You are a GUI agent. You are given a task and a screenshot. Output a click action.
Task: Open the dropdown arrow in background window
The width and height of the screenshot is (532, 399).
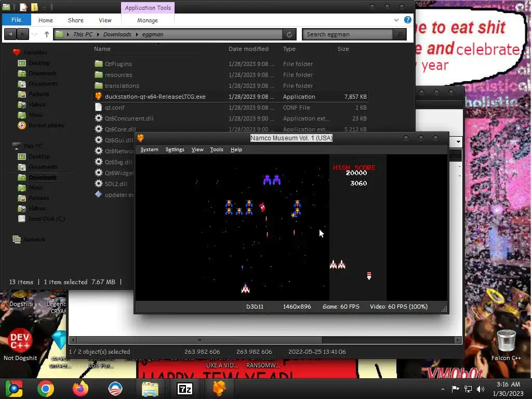tap(458, 141)
